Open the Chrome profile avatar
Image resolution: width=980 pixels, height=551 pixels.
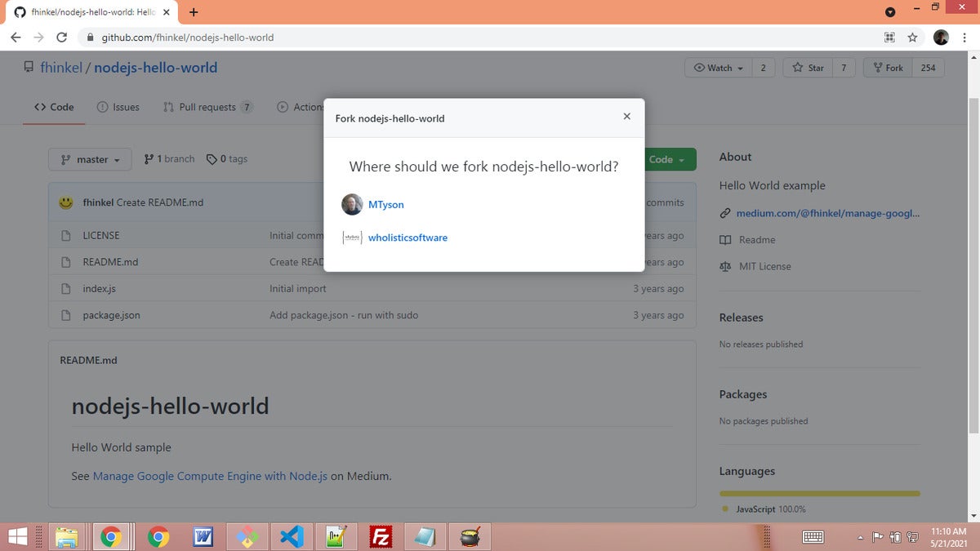point(941,38)
